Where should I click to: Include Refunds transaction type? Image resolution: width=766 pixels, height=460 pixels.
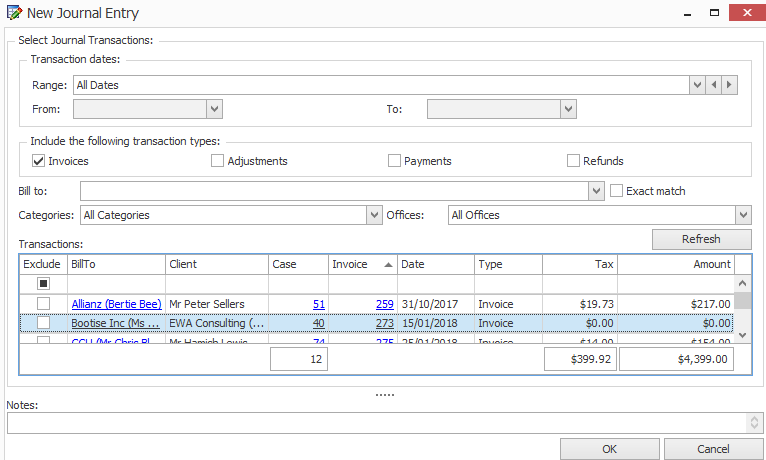(573, 161)
